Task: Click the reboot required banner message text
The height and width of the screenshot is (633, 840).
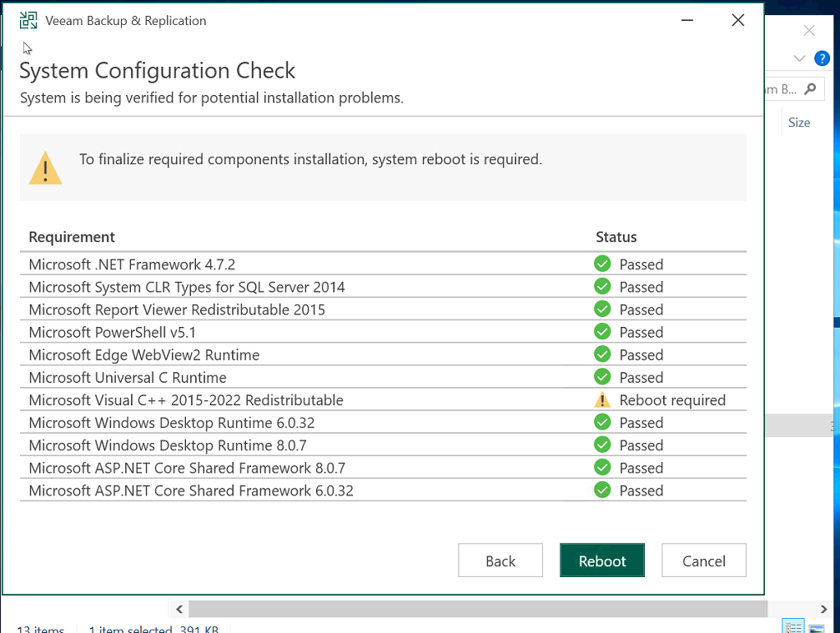Action: click(x=310, y=159)
